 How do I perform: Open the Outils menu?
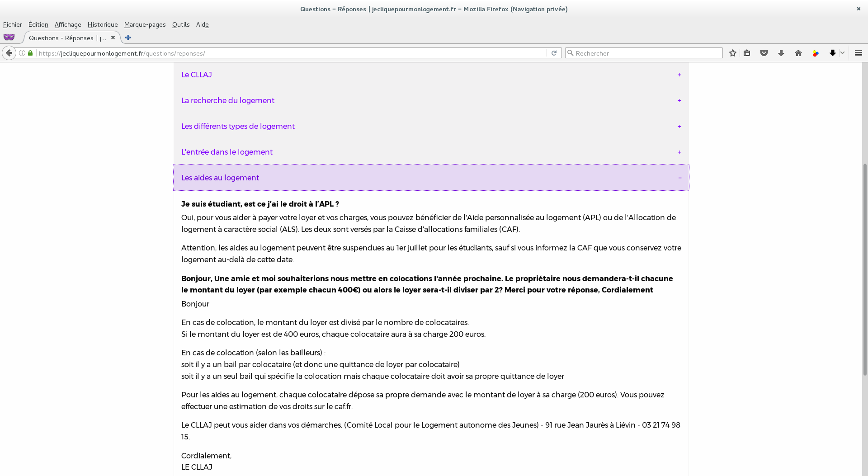click(181, 24)
